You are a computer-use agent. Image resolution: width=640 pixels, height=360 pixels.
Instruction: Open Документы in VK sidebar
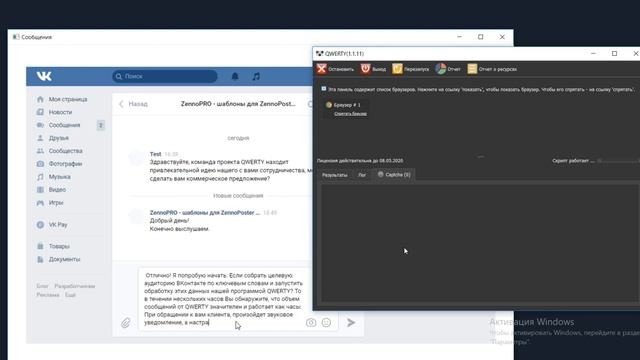click(64, 260)
